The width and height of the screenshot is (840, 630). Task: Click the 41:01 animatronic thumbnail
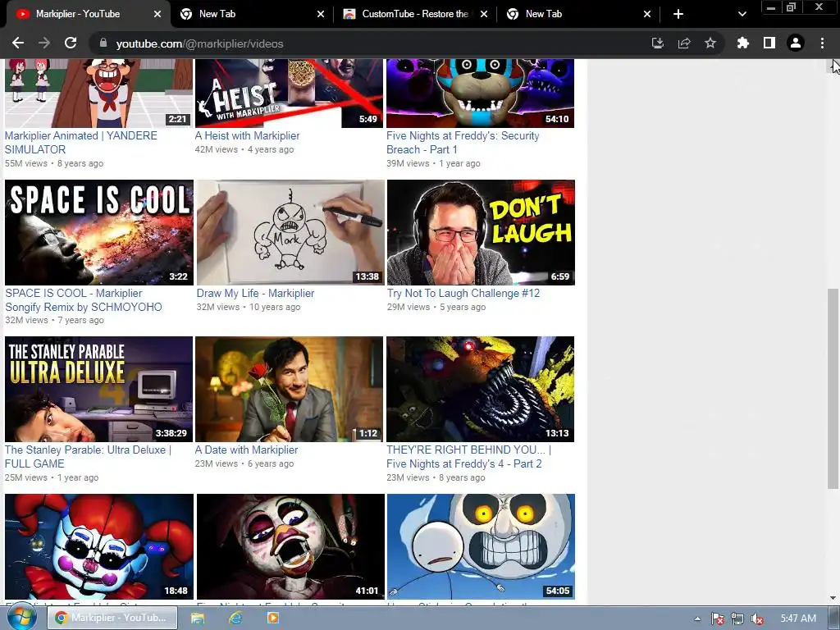(x=290, y=546)
